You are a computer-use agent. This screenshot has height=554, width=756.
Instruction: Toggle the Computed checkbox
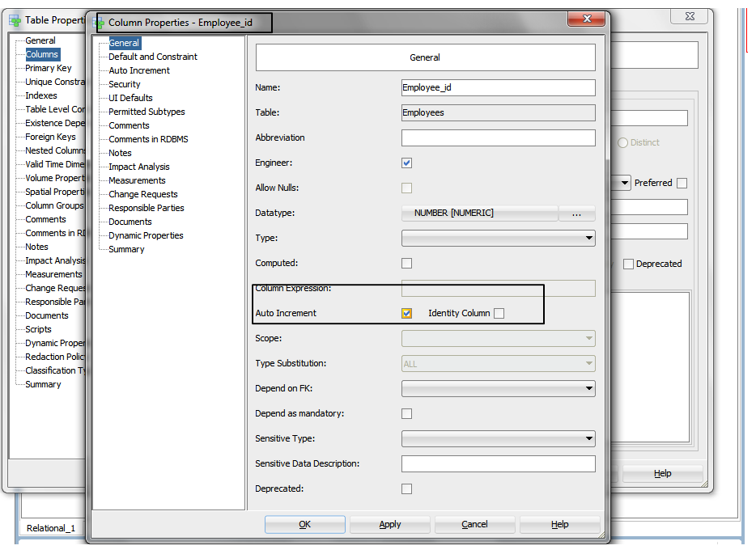click(406, 263)
